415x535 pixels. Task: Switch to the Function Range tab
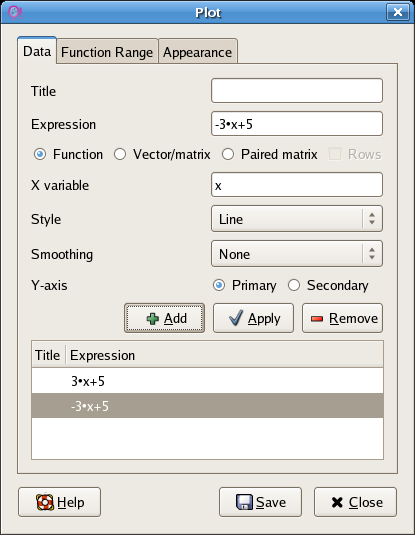point(107,52)
